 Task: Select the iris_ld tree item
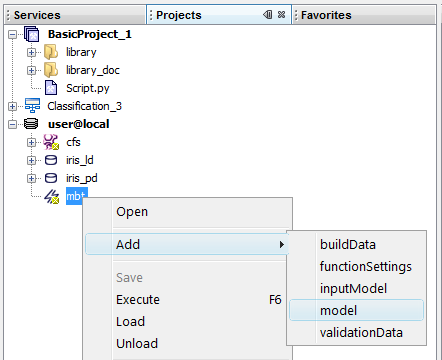tap(80, 160)
